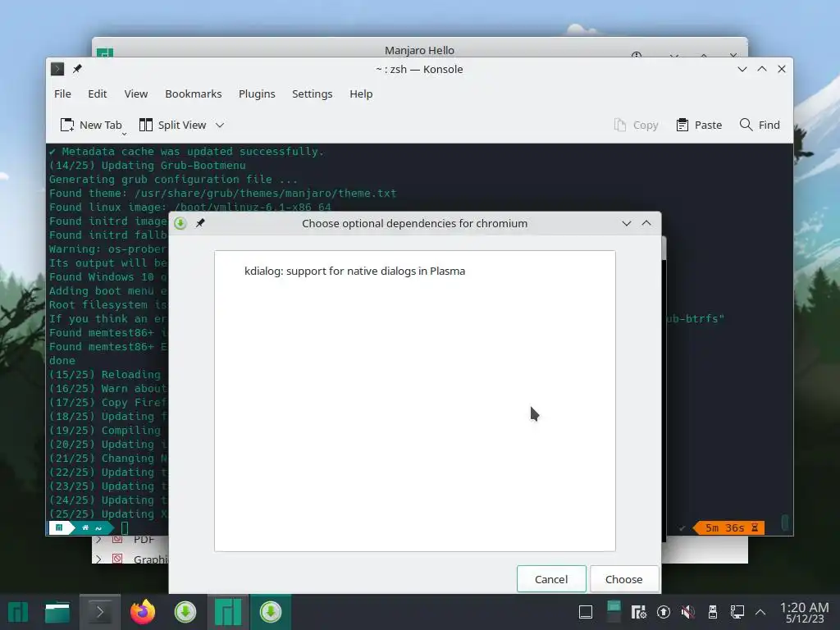Screen dimensions: 840x630
Task: Open Konsole Help menu
Action: 361,94
